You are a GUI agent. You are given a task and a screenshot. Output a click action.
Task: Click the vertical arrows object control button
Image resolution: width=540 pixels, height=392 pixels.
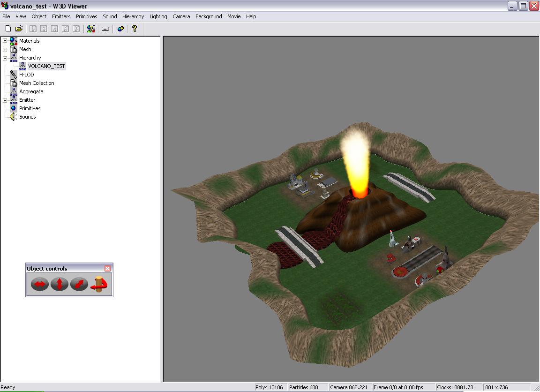pos(60,284)
